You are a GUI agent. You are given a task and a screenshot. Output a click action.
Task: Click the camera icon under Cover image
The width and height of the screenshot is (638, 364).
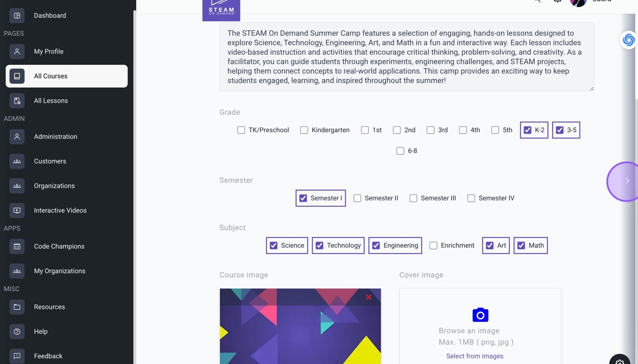coord(480,314)
